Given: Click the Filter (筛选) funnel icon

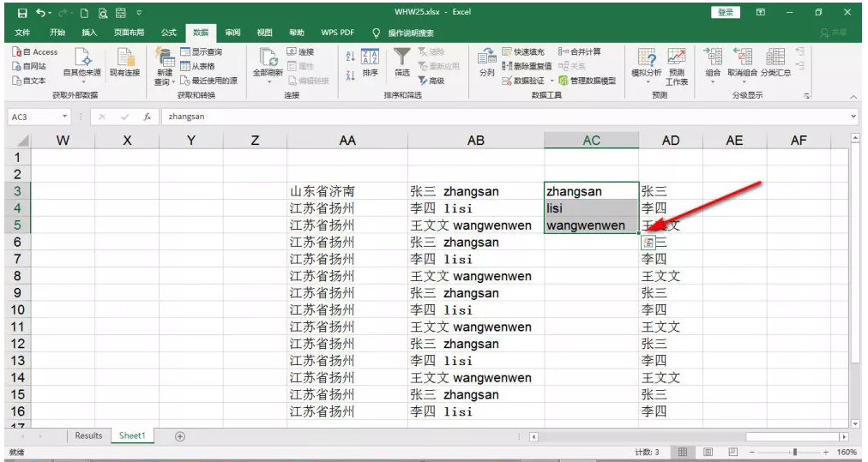Looking at the screenshot, I should 401,60.
